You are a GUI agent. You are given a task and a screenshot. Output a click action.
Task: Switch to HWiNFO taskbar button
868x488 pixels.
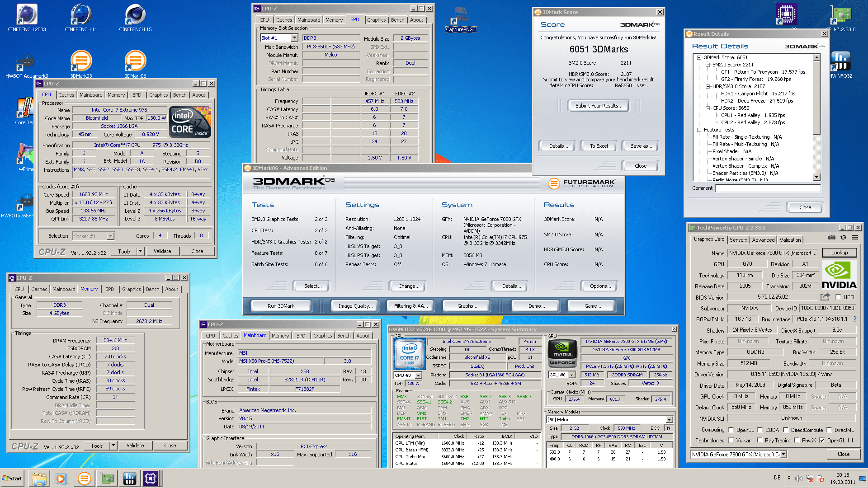pyautogui.click(x=129, y=479)
